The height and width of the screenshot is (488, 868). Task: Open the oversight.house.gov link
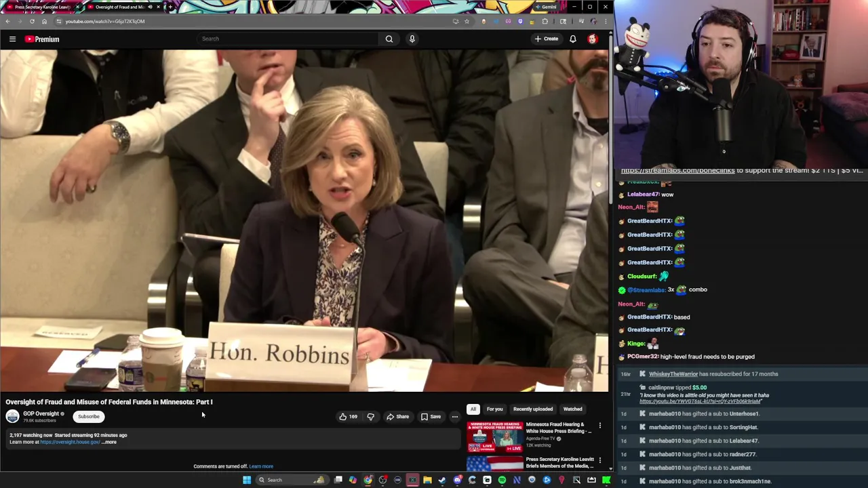tap(70, 442)
